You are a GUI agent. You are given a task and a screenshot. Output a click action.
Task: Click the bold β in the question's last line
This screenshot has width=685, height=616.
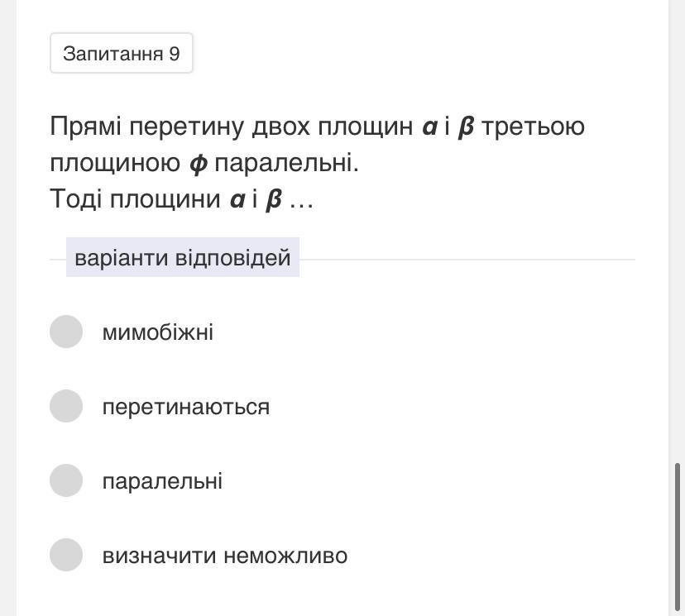(274, 200)
